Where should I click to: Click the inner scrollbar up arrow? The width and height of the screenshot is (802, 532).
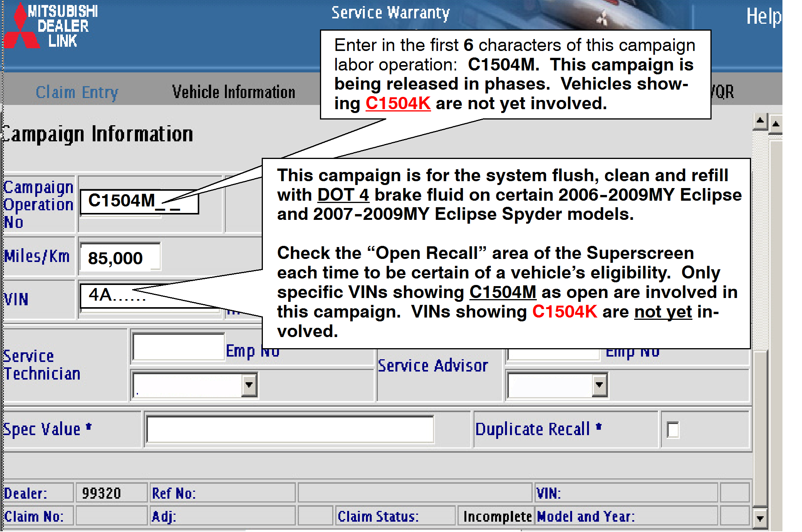coord(760,122)
